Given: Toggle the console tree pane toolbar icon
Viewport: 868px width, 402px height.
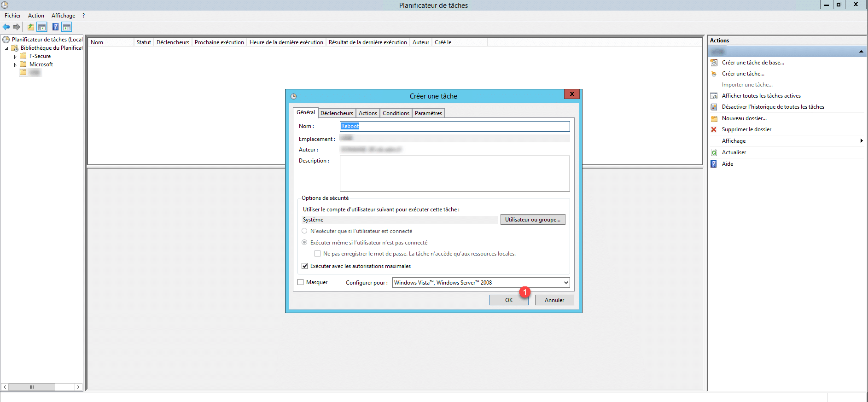Looking at the screenshot, I should (42, 27).
